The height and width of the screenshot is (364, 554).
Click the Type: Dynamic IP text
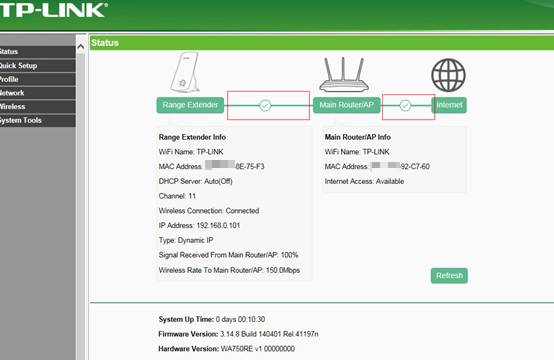[x=186, y=240]
